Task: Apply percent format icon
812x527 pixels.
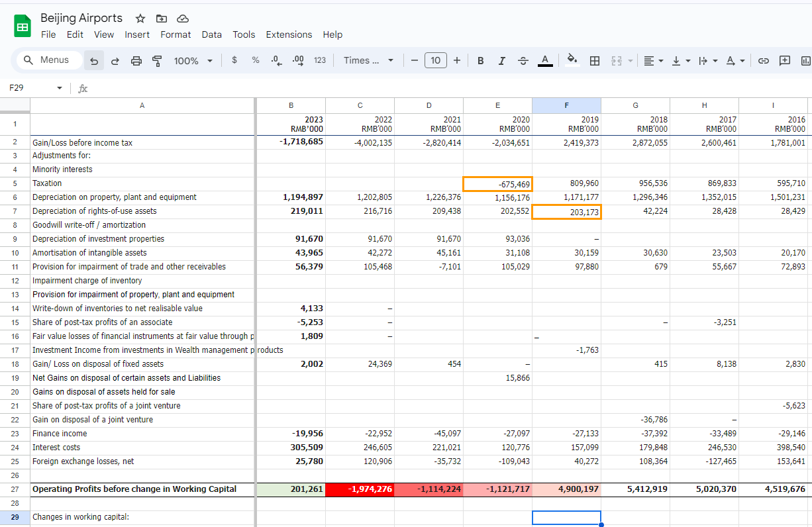Action: 256,60
